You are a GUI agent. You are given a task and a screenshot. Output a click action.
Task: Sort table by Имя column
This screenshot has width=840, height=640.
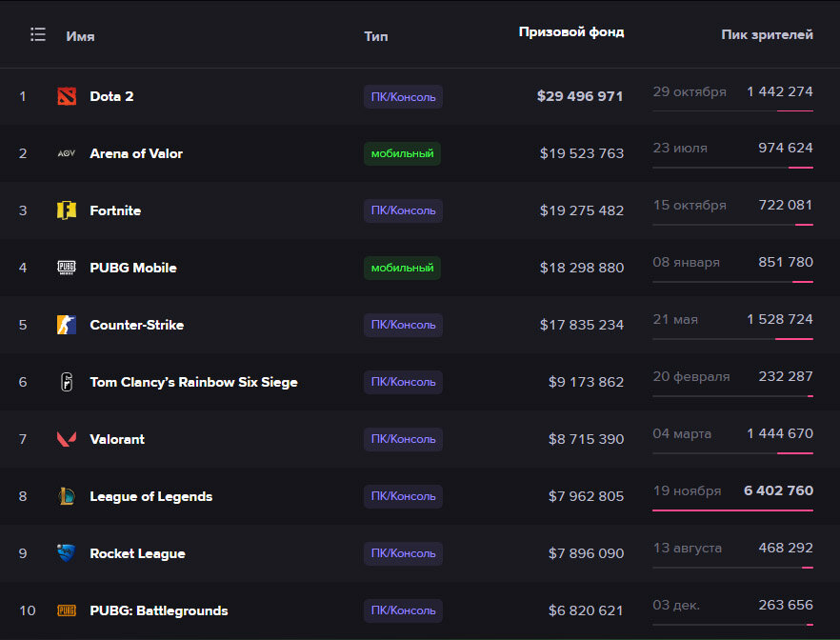tap(80, 36)
